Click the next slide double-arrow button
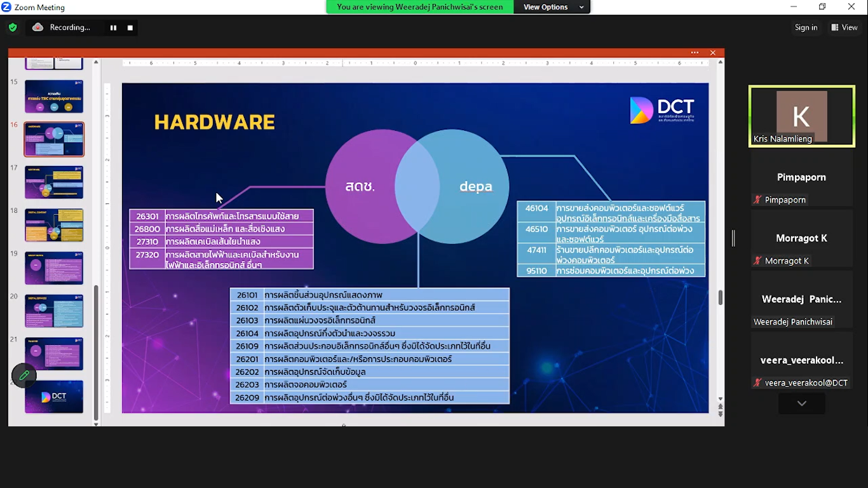The image size is (868, 488). click(720, 414)
